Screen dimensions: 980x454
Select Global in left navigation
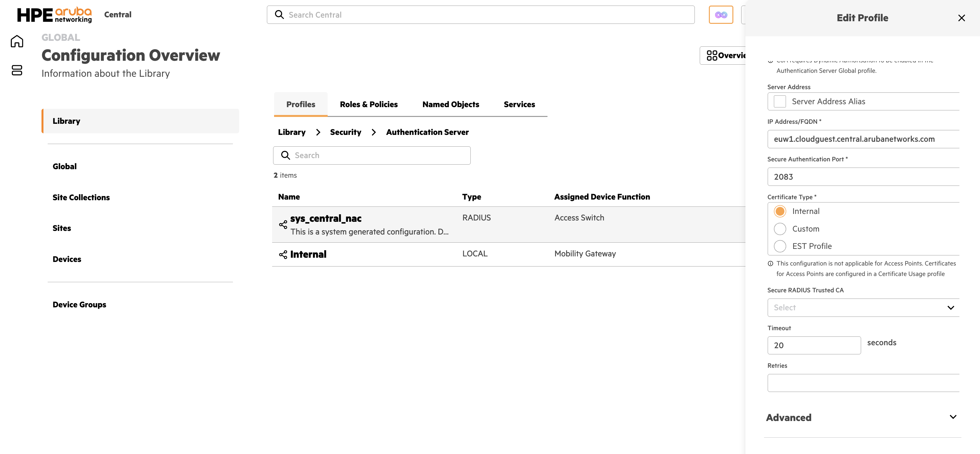point(64,167)
